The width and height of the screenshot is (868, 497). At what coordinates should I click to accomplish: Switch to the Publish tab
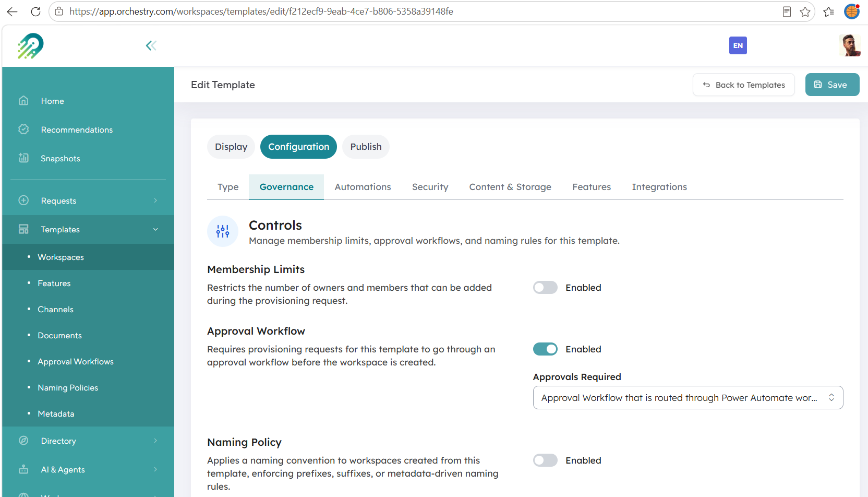(x=366, y=147)
